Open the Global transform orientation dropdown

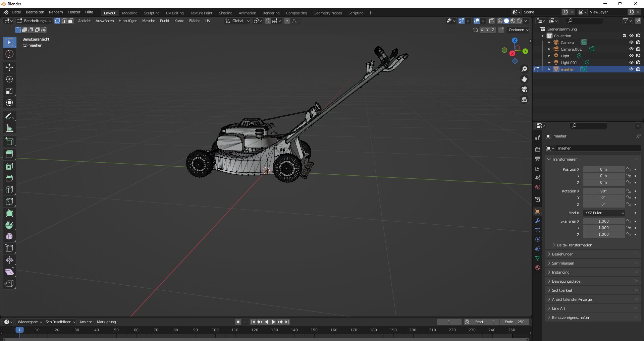point(237,21)
